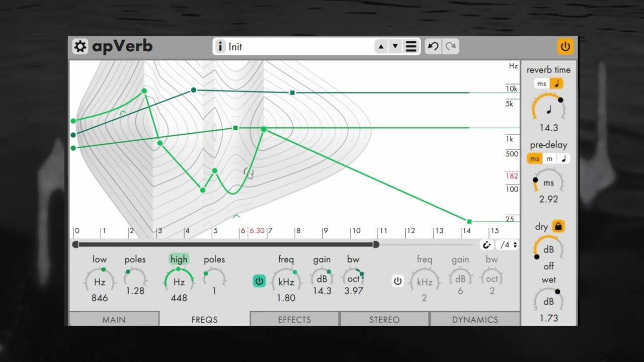Click the dry dB knob

coord(548,249)
